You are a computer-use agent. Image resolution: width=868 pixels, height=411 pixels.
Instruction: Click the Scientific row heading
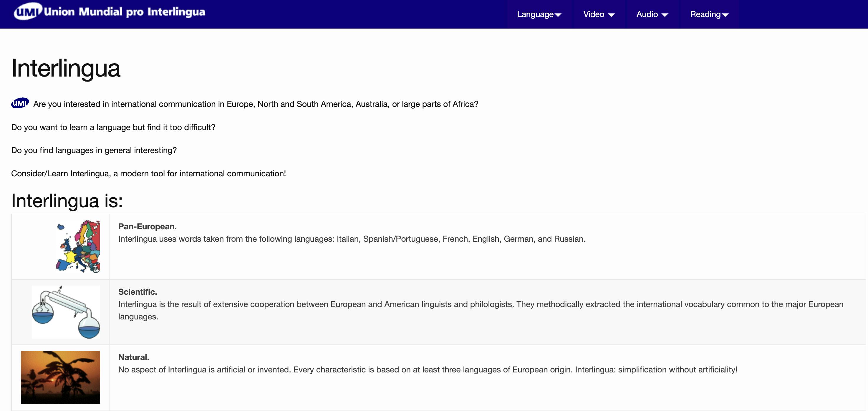tap(138, 292)
